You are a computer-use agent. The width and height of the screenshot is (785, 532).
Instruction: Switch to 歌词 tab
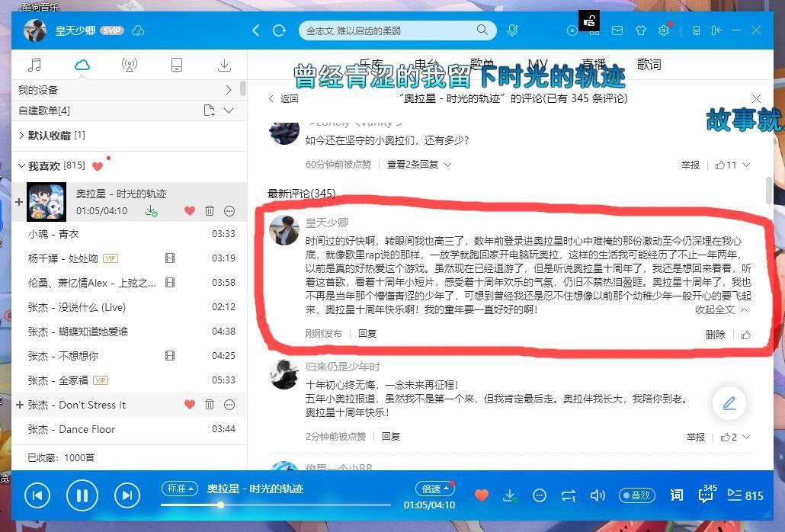pyautogui.click(x=649, y=65)
